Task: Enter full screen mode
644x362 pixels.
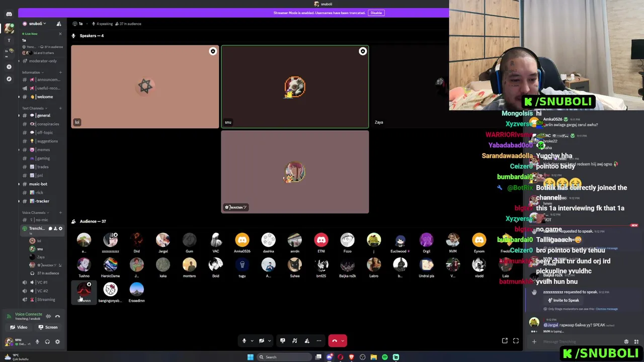Action: point(516,341)
